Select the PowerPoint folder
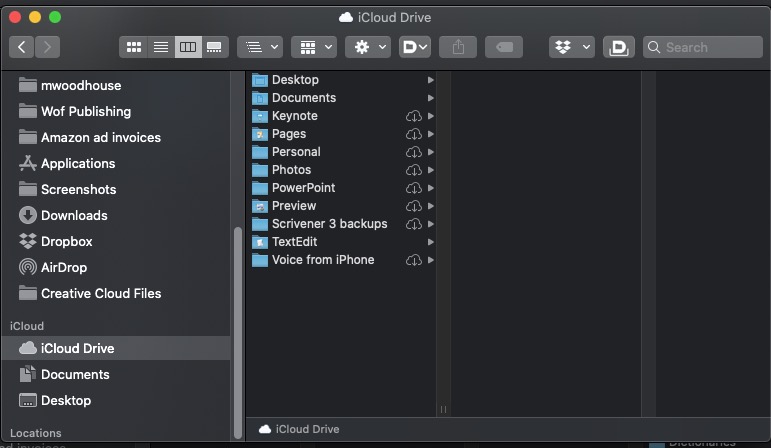Image resolution: width=771 pixels, height=448 pixels. (342, 188)
